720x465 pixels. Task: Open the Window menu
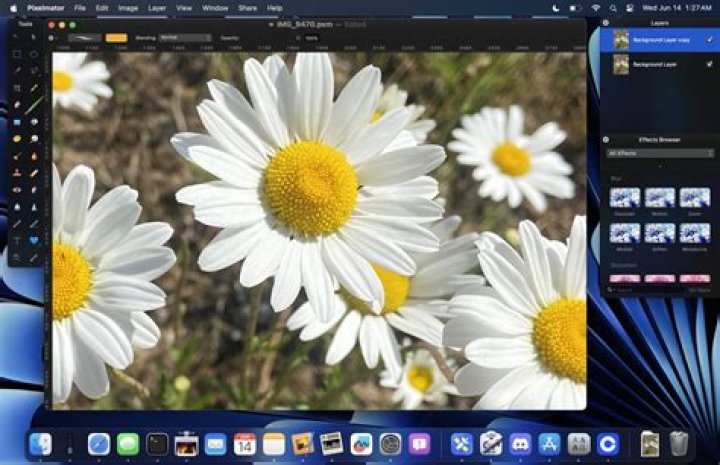pyautogui.click(x=215, y=8)
